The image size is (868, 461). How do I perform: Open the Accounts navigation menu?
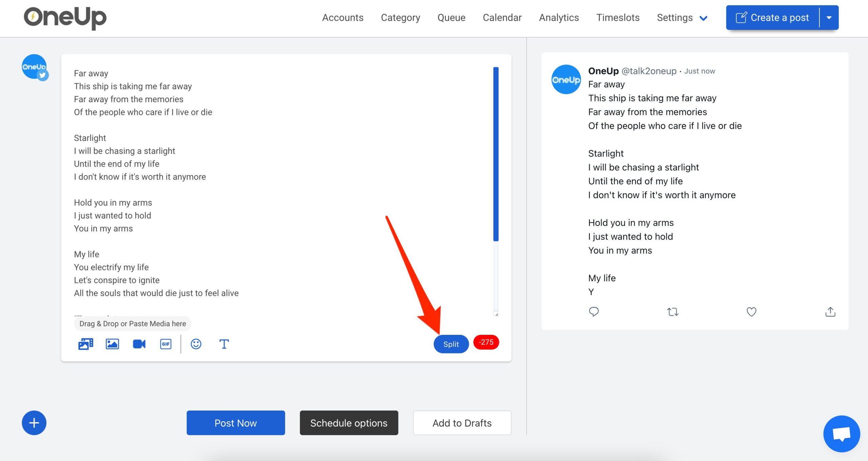[x=343, y=17]
